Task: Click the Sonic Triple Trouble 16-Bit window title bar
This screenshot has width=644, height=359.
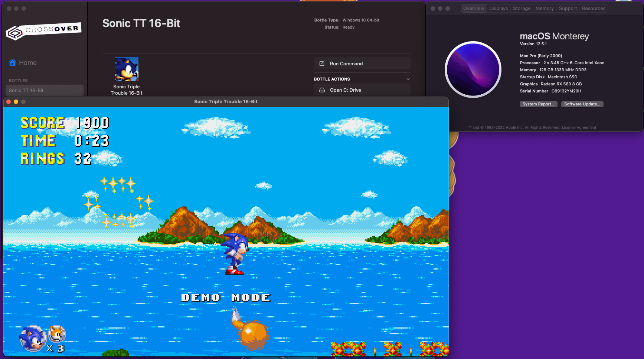Action: (x=226, y=101)
